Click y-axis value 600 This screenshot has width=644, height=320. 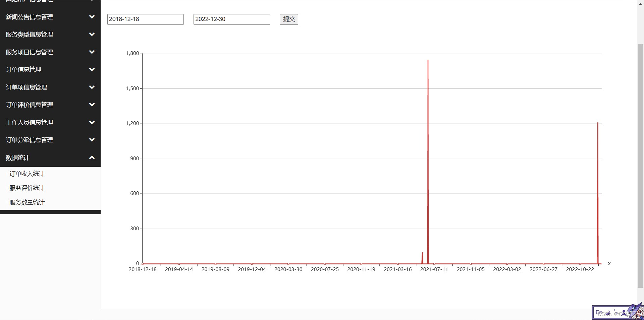pos(135,193)
